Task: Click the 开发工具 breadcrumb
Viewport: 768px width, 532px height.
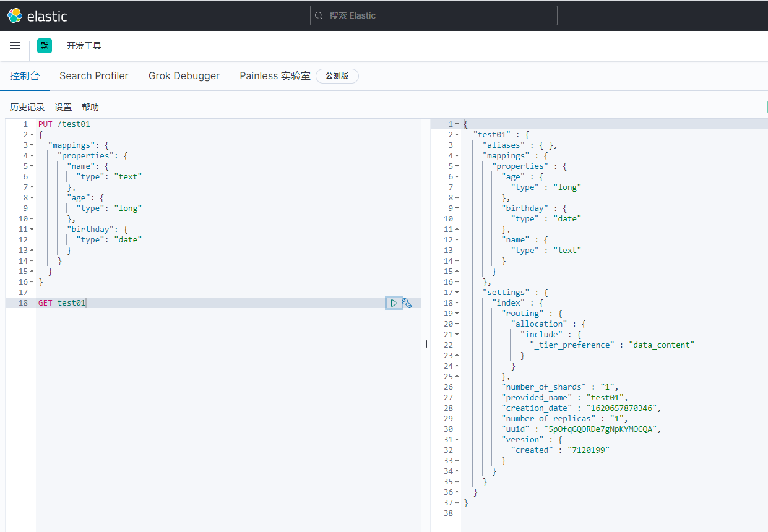Action: point(84,46)
